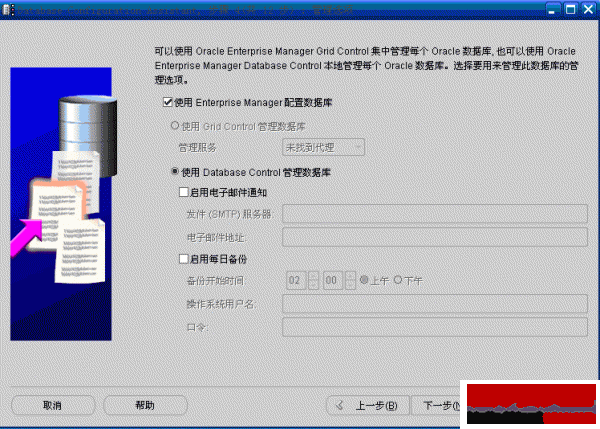Click the 操作系统用户名 input field
600x429 pixels.
tap(435, 303)
